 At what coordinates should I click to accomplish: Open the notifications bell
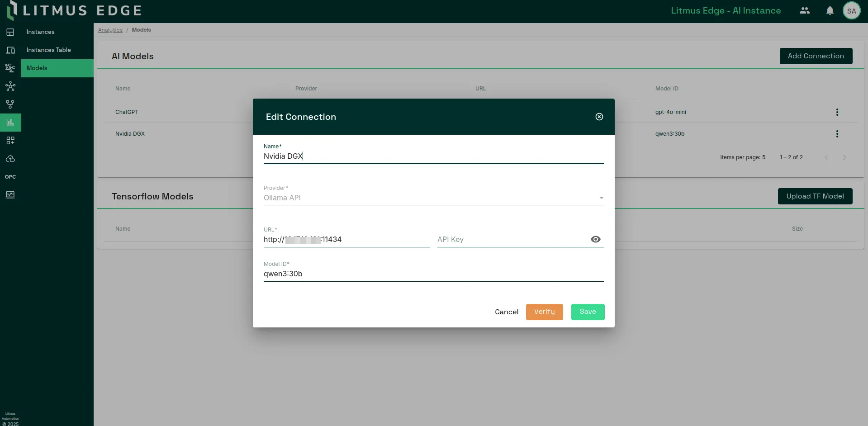pos(830,10)
